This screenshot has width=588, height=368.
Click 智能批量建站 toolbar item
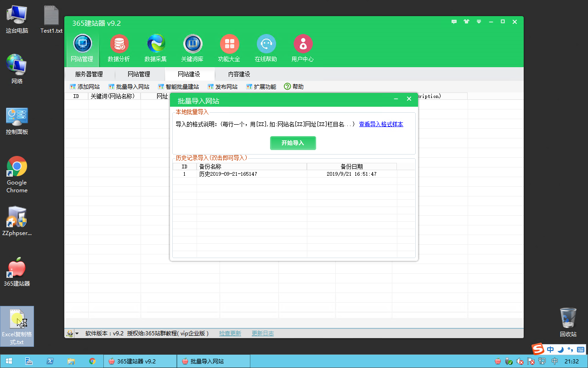point(178,86)
